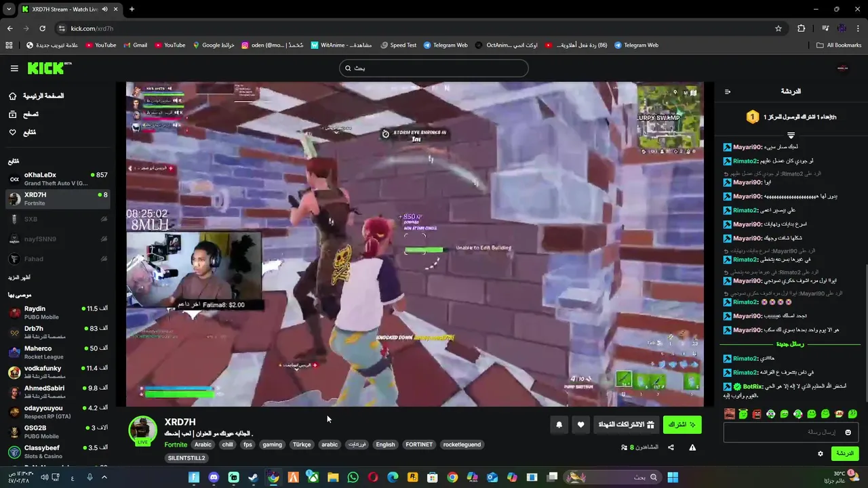Click the KICK logo
Screen dimensions: 868x488
[50, 68]
